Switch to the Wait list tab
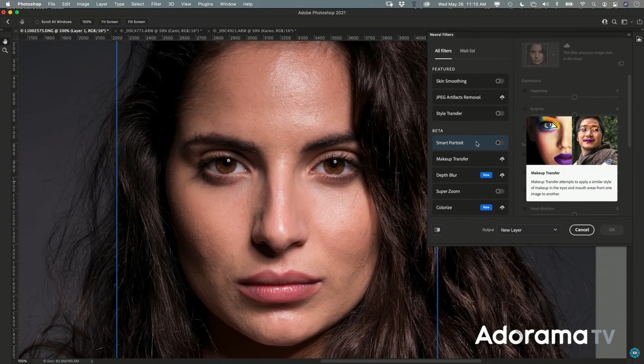Screen dimensions: 644x364 tap(467, 51)
